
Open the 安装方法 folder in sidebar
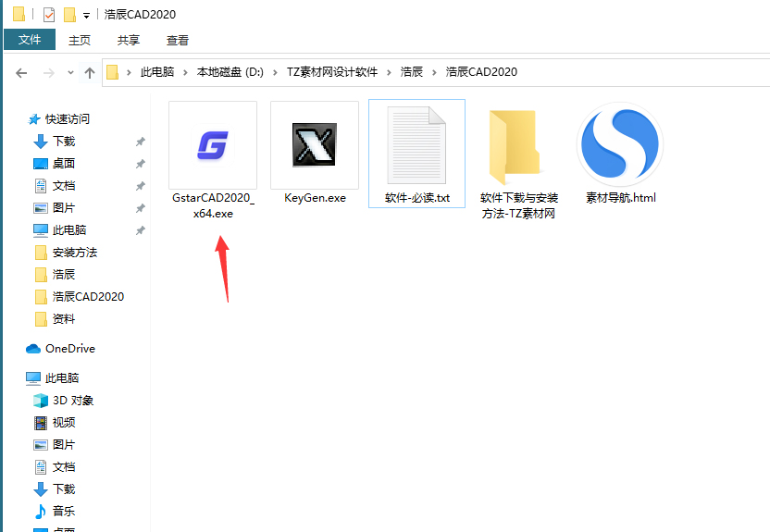tap(75, 253)
